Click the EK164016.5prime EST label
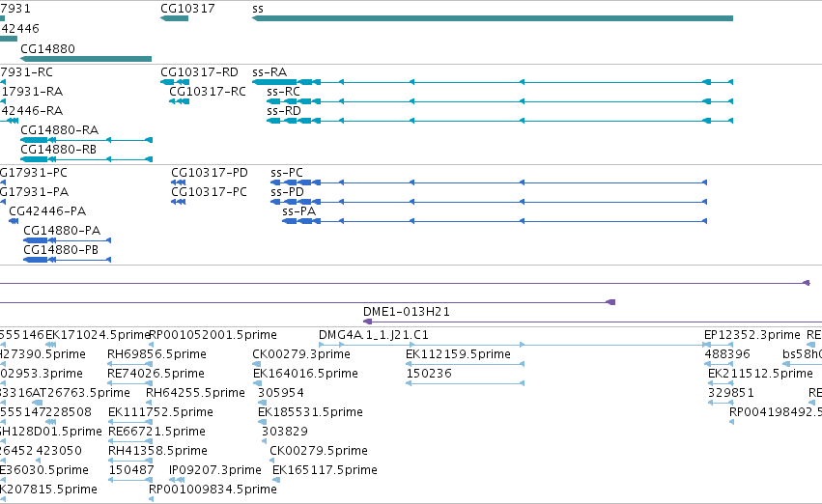822x504 pixels. pos(305,374)
